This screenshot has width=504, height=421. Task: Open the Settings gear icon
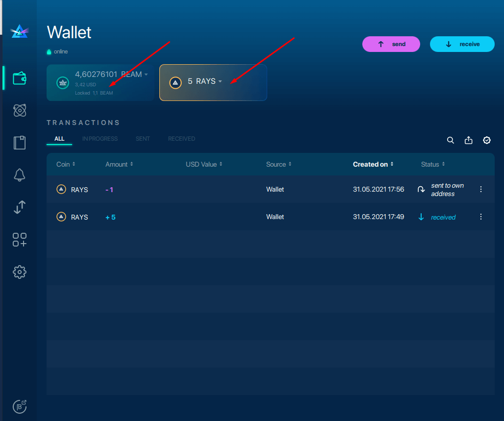tap(19, 272)
